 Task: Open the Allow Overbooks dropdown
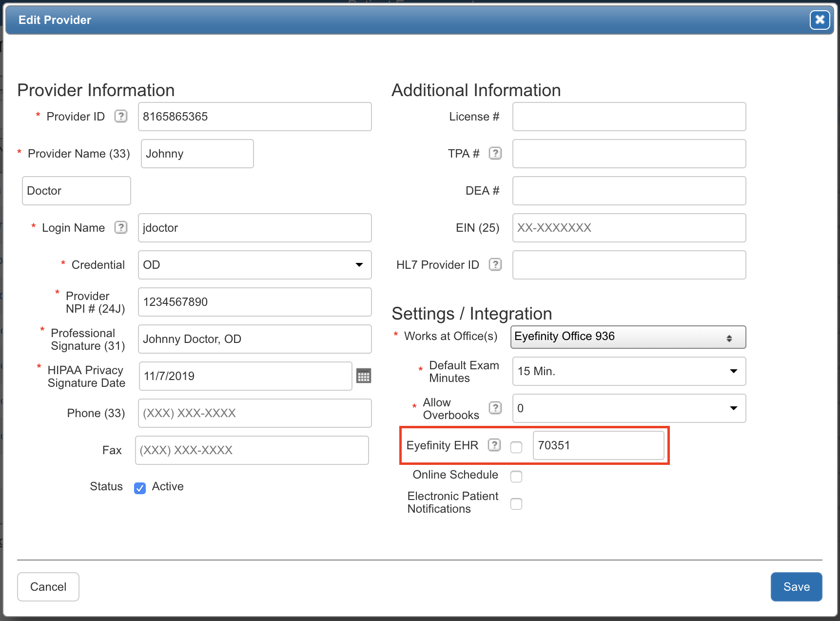pos(628,408)
